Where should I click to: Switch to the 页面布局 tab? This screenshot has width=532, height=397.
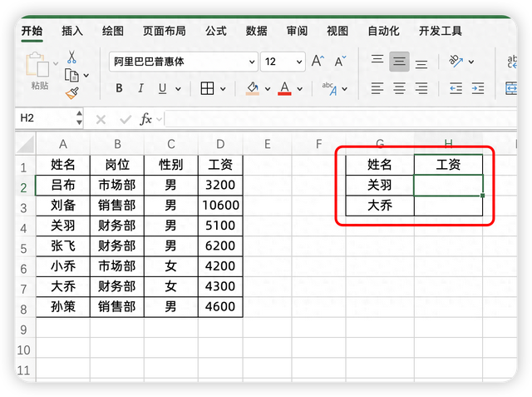coord(165,31)
